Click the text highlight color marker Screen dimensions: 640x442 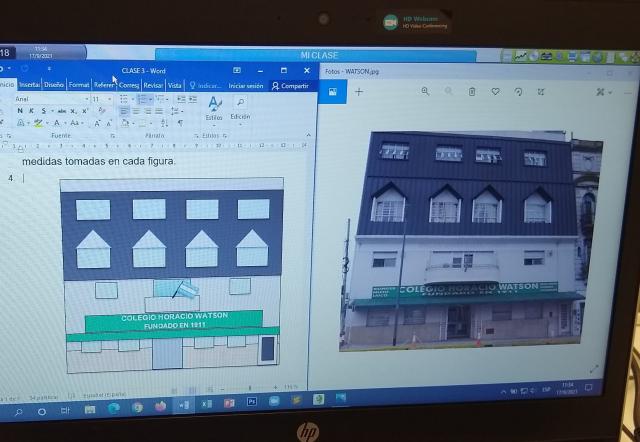pos(38,123)
